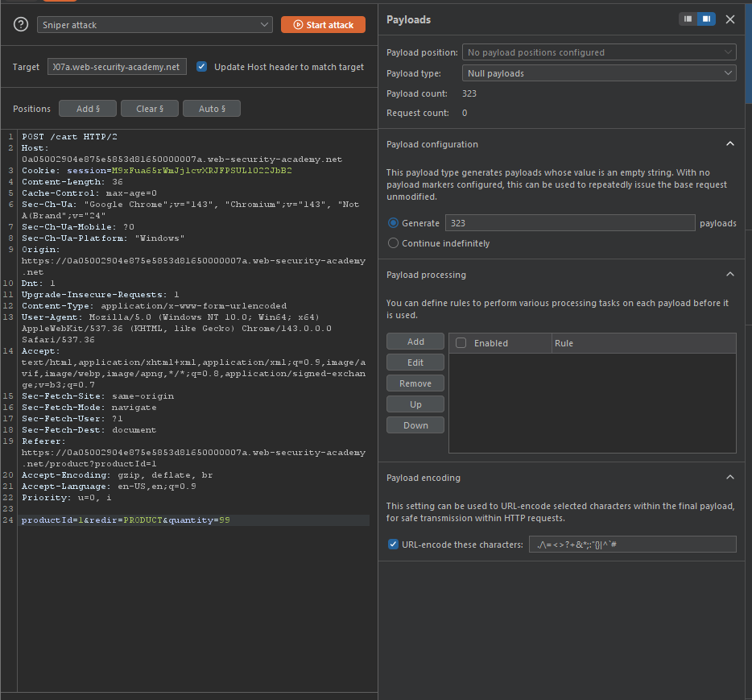
Task: Click the Content-Type header line
Action: (x=154, y=305)
